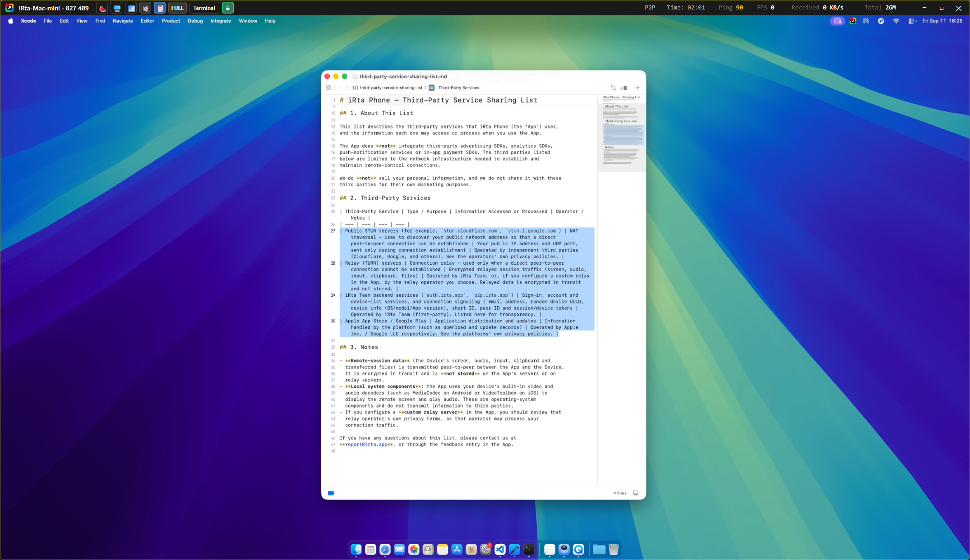Screen dimensions: 970x560
Task: Open third-party-service-sharing-list in jump bar
Action: coord(388,88)
